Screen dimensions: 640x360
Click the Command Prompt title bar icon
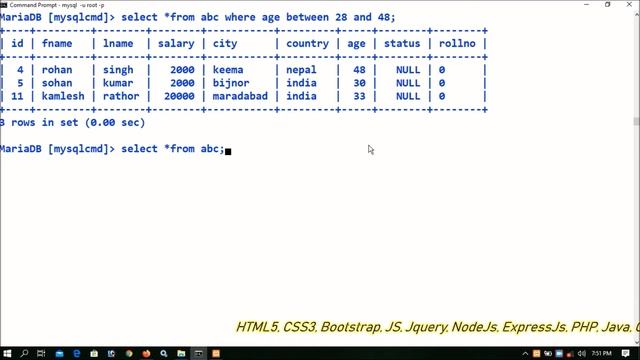[4, 5]
